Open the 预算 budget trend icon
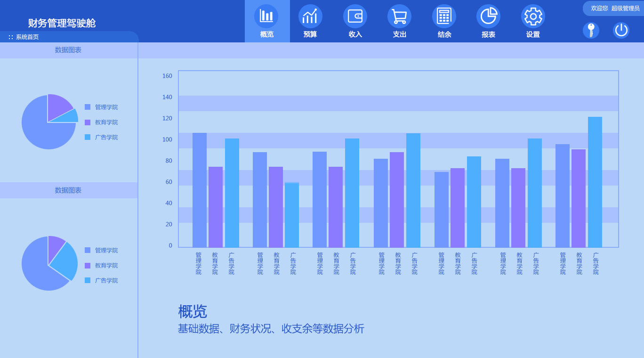644x358 pixels. [310, 16]
